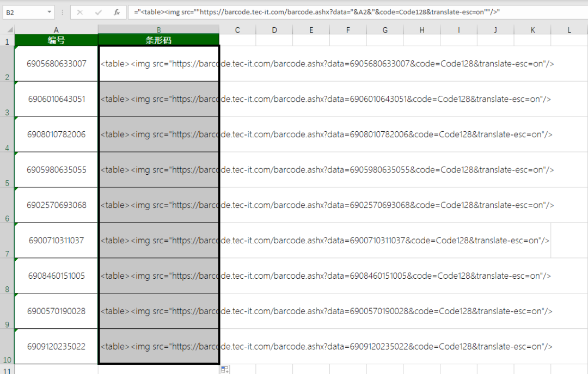The height and width of the screenshot is (374, 588).
Task: Click barcode formula cell for 6902570693068
Action: 158,205
